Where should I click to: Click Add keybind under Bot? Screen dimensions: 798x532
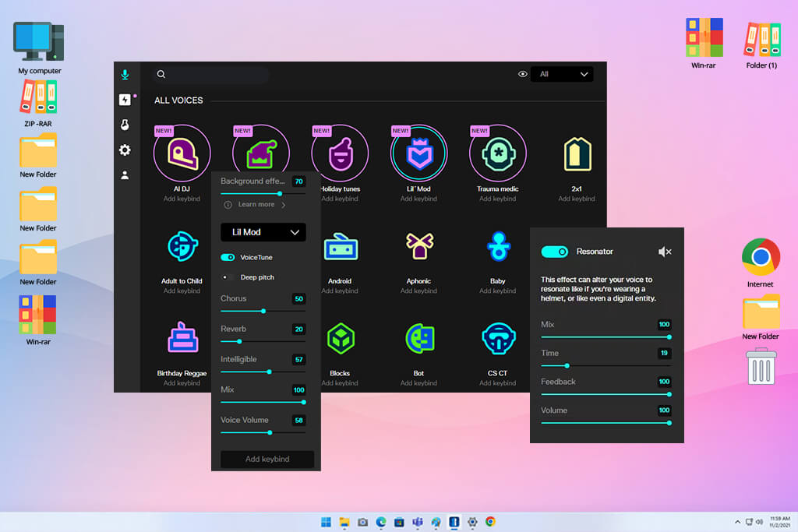[x=418, y=383]
